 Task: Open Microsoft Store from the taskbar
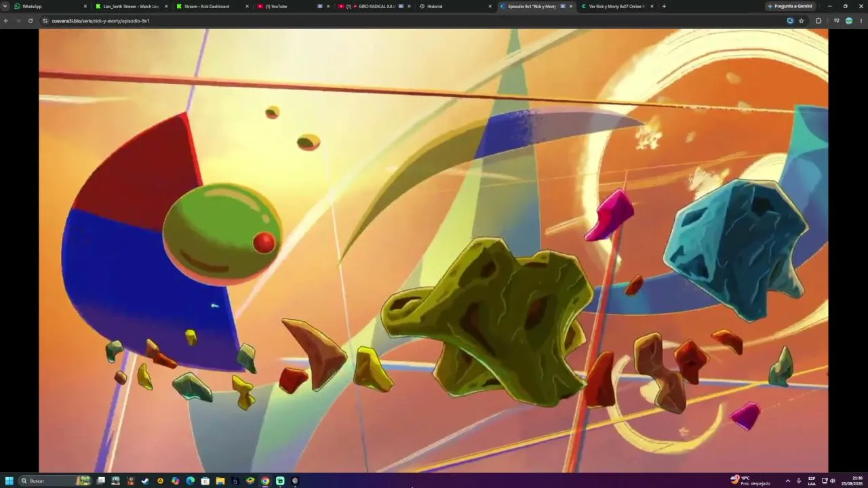(x=205, y=481)
